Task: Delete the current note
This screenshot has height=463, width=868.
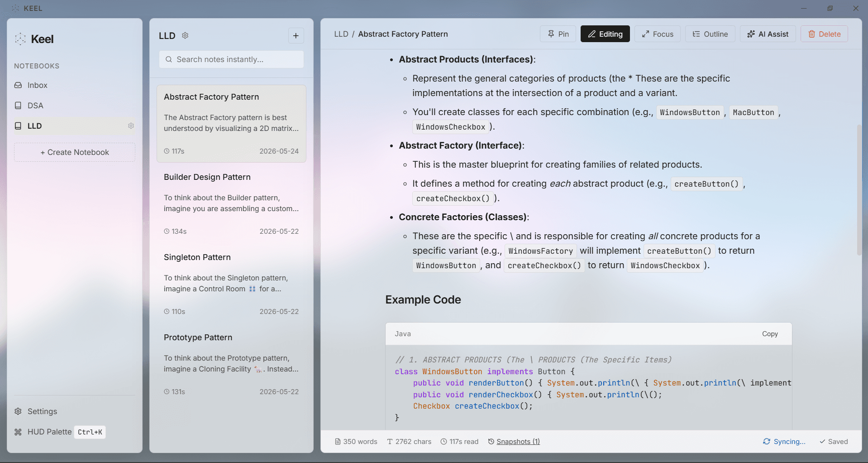Action: (x=824, y=34)
